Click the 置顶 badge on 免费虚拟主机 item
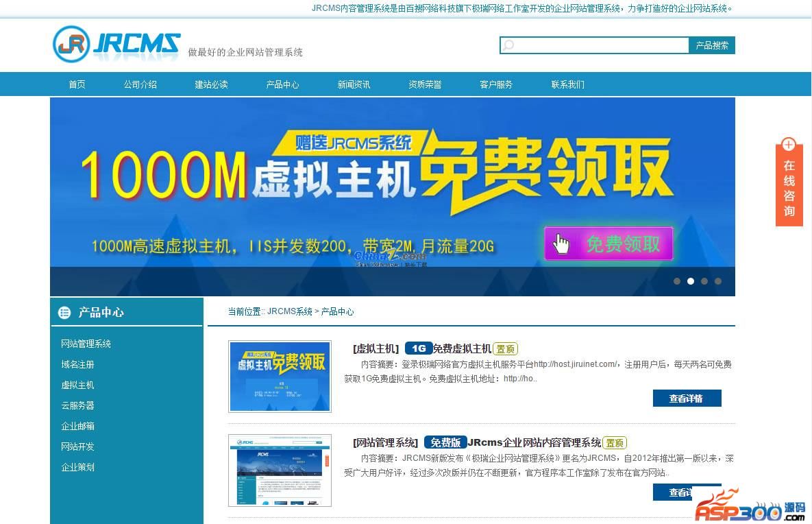 (x=506, y=349)
